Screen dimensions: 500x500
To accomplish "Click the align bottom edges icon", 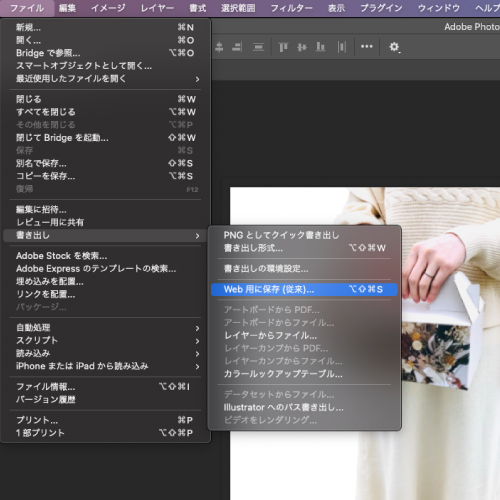I will point(320,47).
